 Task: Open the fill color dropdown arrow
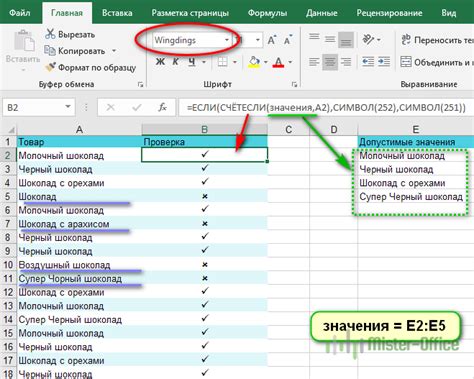click(x=266, y=62)
